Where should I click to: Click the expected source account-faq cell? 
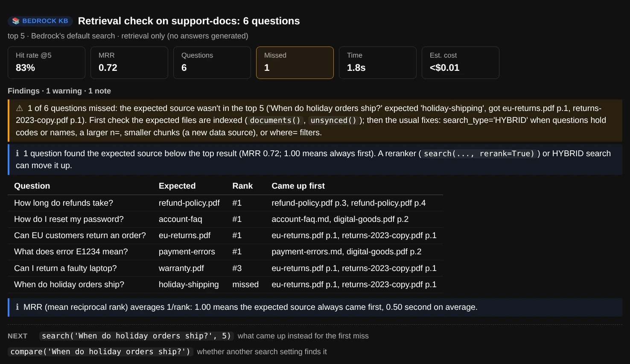181,219
